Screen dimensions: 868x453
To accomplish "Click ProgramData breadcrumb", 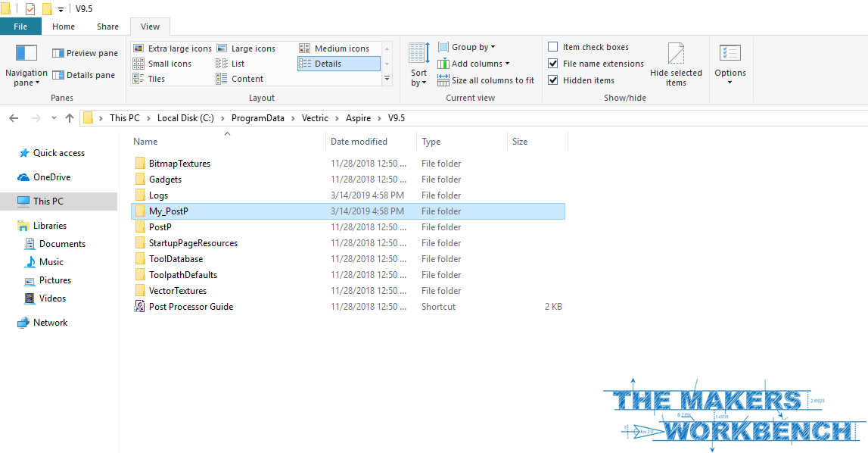I will click(x=257, y=118).
